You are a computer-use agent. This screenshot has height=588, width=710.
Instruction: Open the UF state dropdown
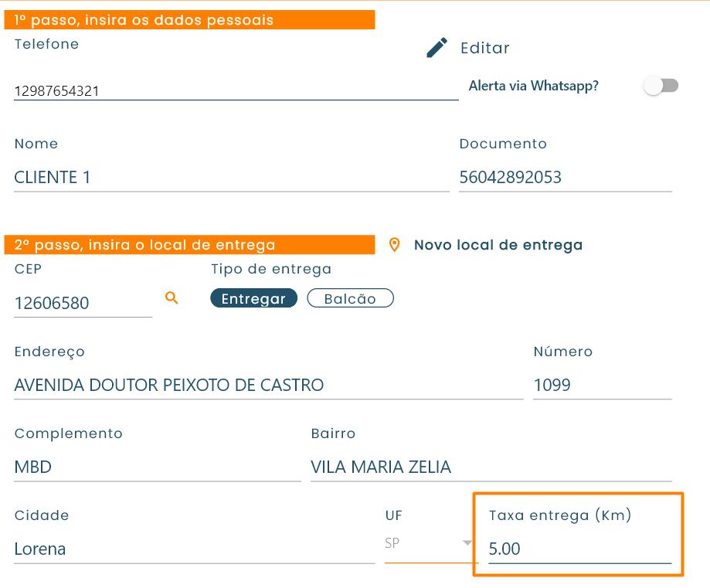click(x=430, y=543)
